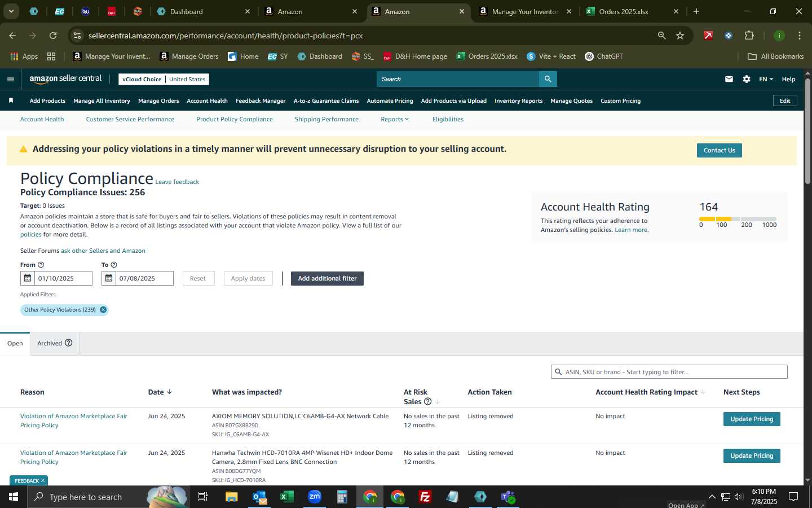The height and width of the screenshot is (508, 812).
Task: Bookmark this page with the star icon
Action: coord(680,36)
